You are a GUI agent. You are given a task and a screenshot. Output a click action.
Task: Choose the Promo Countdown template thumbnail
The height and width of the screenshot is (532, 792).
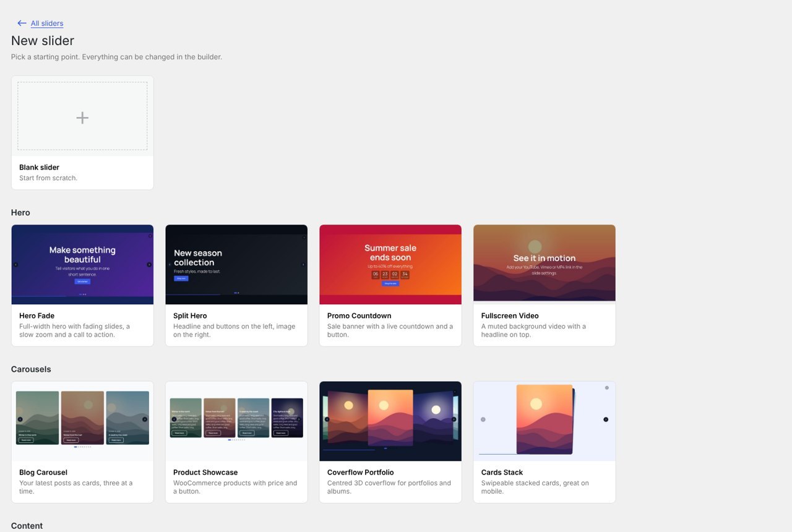pos(390,264)
